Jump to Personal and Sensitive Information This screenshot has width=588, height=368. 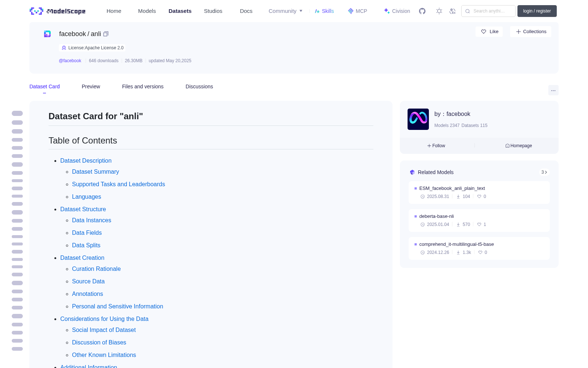(x=118, y=307)
